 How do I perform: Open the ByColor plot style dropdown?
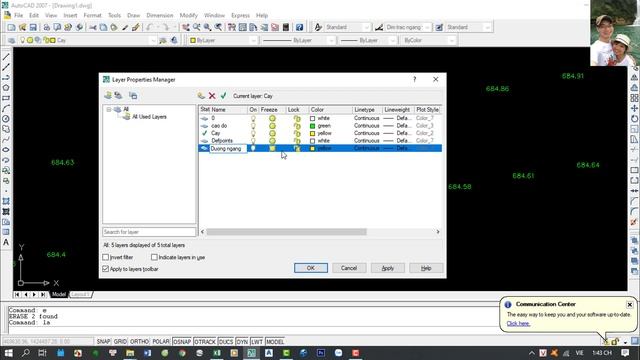click(x=451, y=40)
